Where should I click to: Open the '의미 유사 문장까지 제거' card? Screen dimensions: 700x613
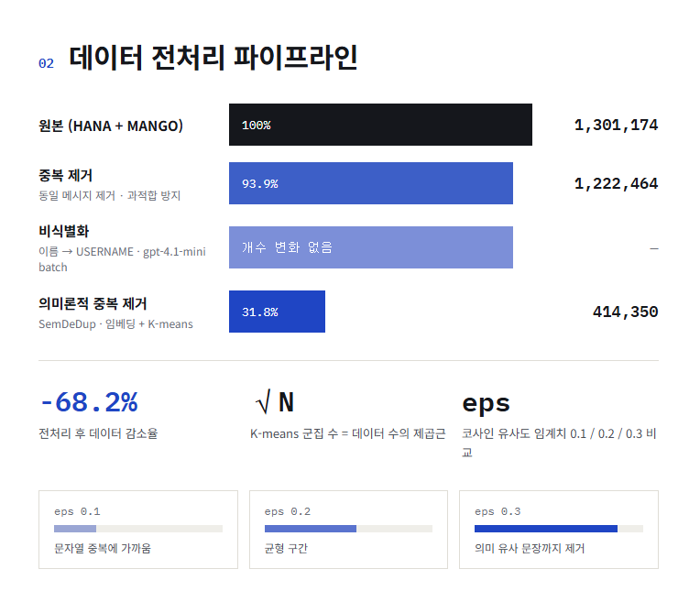559,530
